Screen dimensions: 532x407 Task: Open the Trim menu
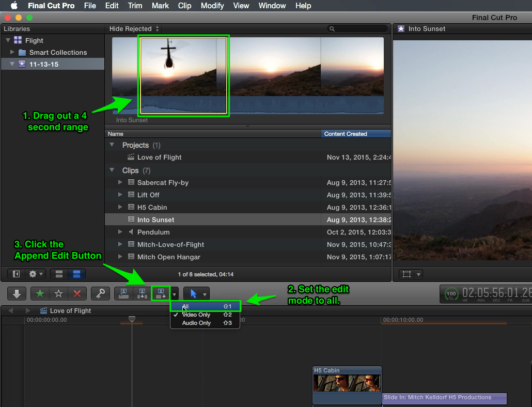click(x=135, y=6)
